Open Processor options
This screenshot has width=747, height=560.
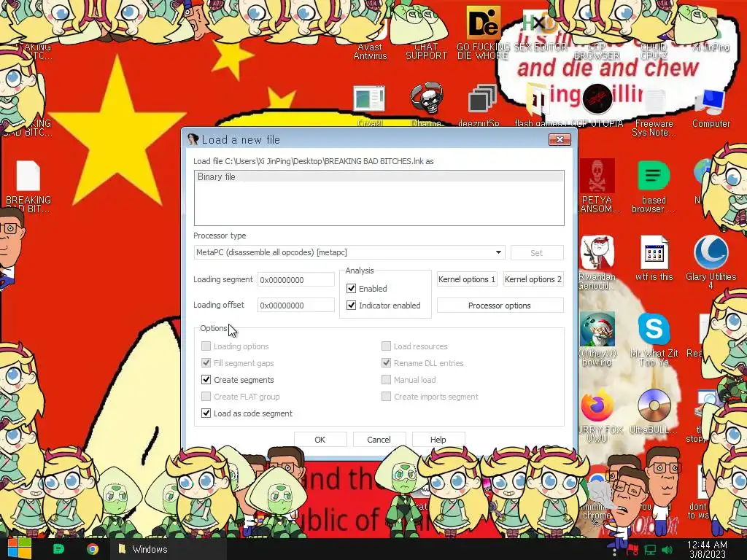click(500, 306)
